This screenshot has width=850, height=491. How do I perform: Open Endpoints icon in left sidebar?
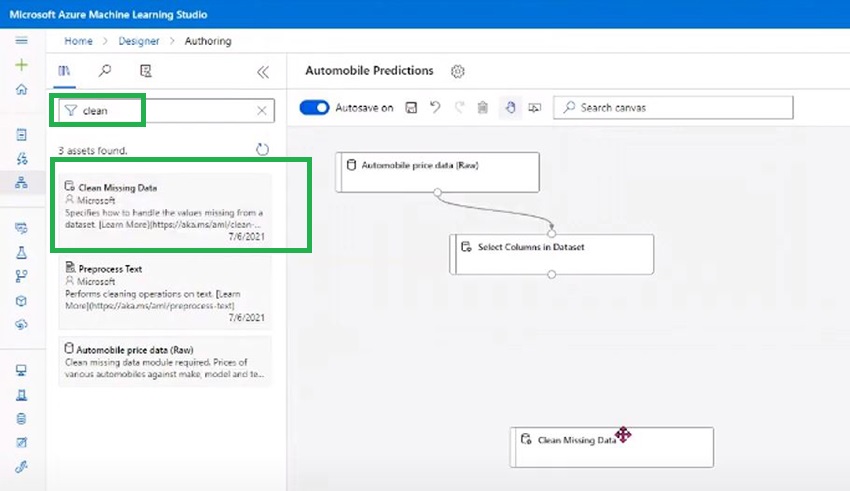(21, 324)
